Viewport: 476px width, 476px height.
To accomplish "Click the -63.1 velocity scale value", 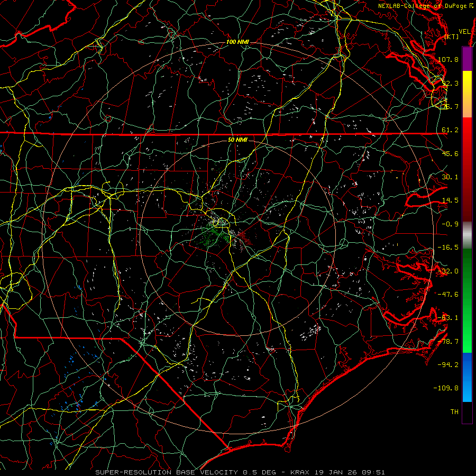I will point(448,318).
